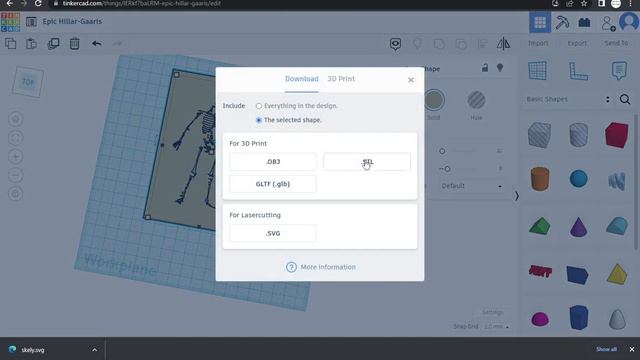This screenshot has width=640, height=360.
Task: Select the gray Paraboloid shape
Action: [617, 318]
